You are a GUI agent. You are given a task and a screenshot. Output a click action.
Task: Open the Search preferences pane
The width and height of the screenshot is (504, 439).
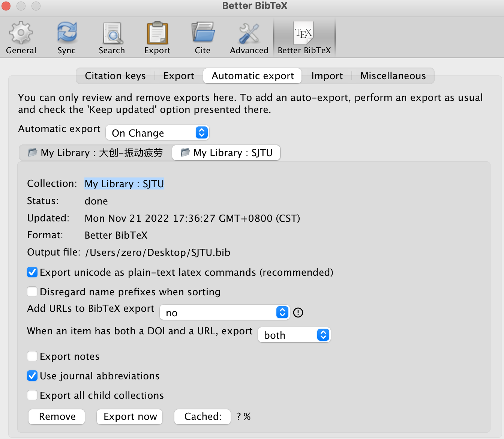[x=112, y=38]
